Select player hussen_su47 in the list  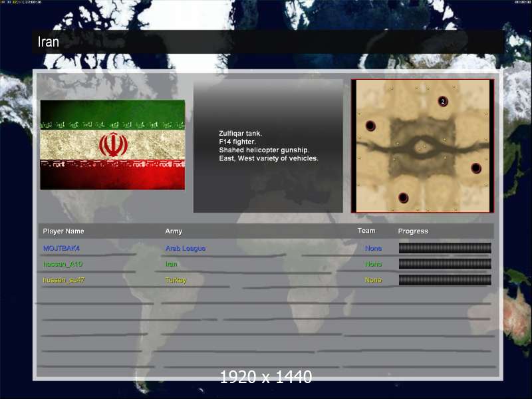(x=63, y=280)
